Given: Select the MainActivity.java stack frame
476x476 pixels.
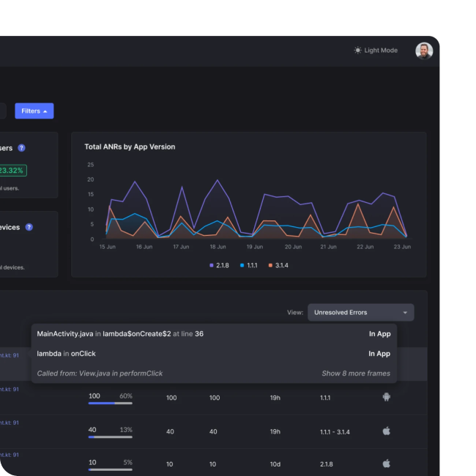Looking at the screenshot, I should [x=214, y=334].
